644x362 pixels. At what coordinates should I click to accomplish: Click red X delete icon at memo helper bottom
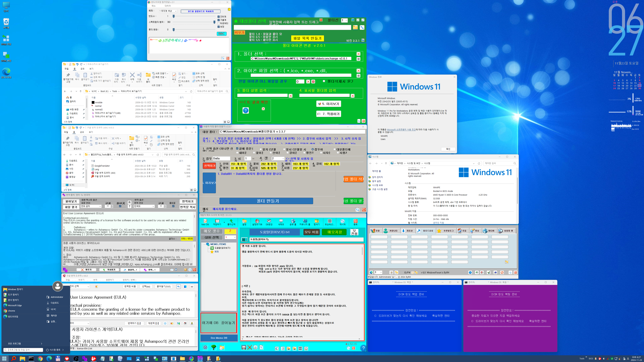click(250, 347)
